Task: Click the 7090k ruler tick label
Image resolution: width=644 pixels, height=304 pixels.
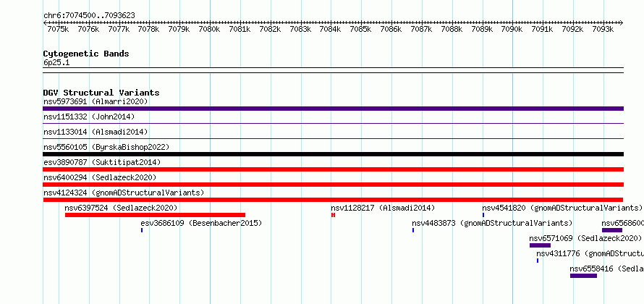Action: pos(512,29)
